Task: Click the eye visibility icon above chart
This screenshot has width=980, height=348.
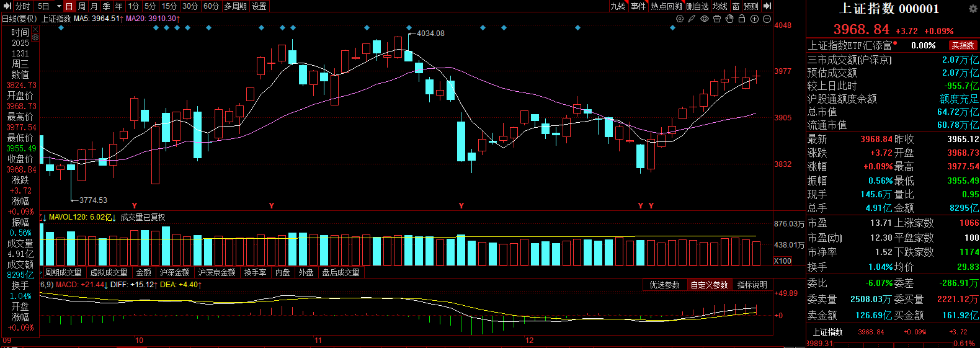Action: coord(705,19)
